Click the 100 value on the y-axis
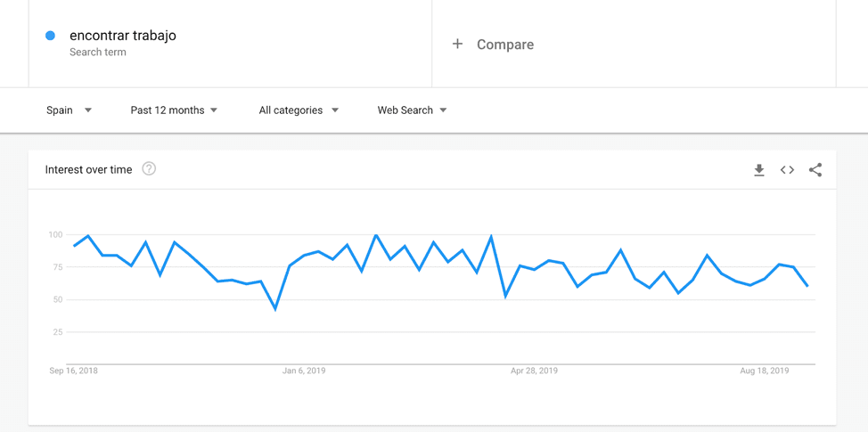The width and height of the screenshot is (868, 432). coord(55,235)
